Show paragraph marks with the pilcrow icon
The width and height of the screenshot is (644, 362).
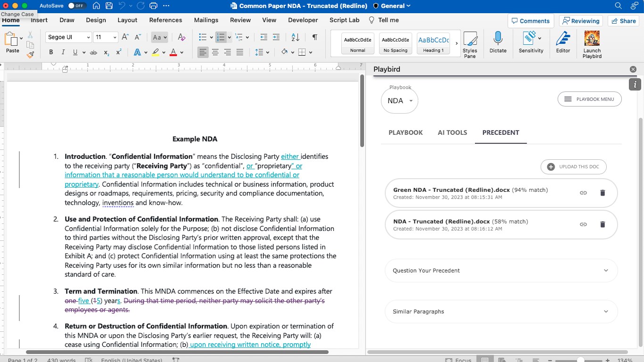click(x=314, y=37)
